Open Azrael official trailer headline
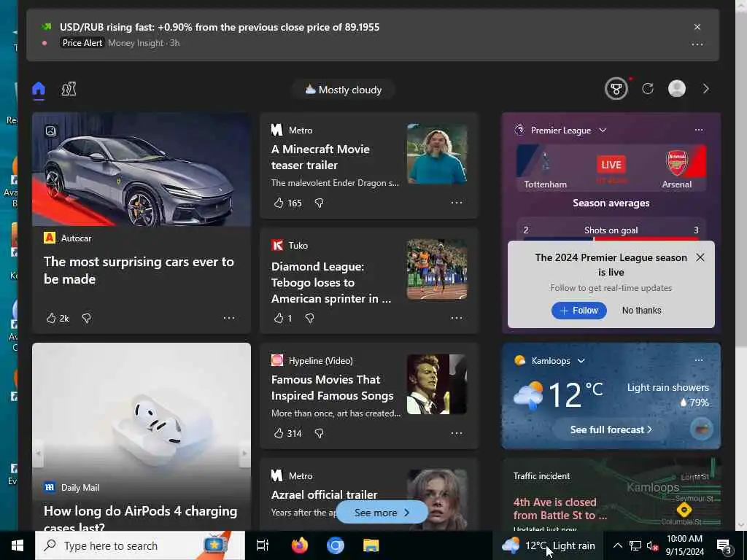 pyautogui.click(x=325, y=495)
